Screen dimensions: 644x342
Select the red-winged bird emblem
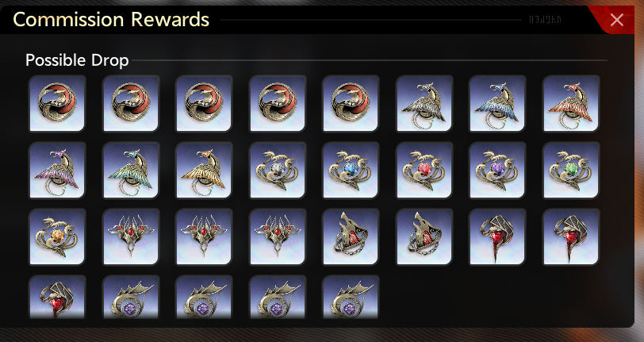tap(571, 104)
